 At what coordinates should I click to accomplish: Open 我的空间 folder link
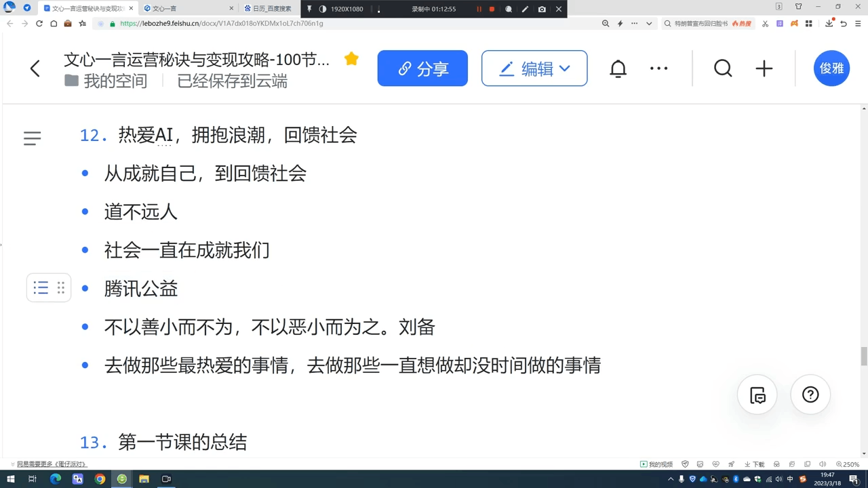[x=106, y=81]
